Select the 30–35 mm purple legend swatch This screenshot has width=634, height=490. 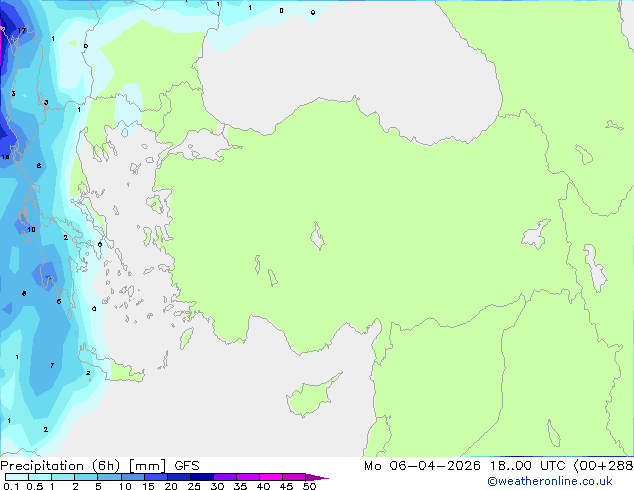[x=225, y=477]
